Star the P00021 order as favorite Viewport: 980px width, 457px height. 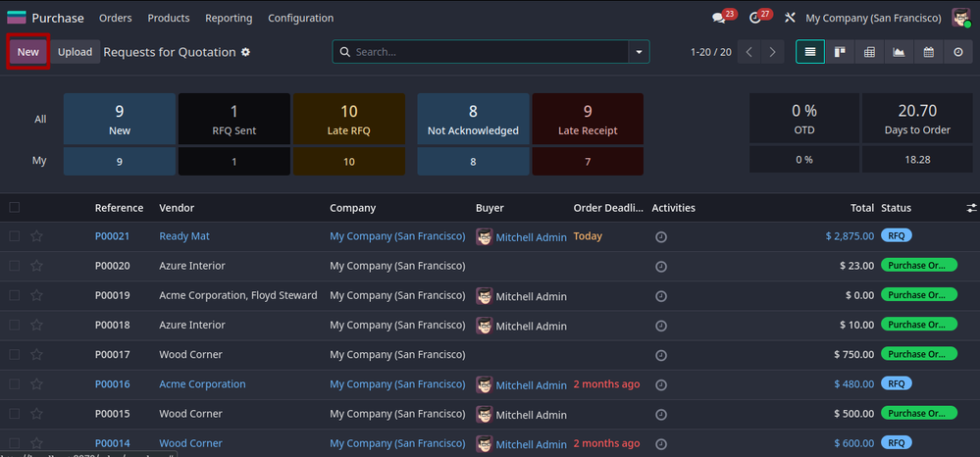[37, 236]
